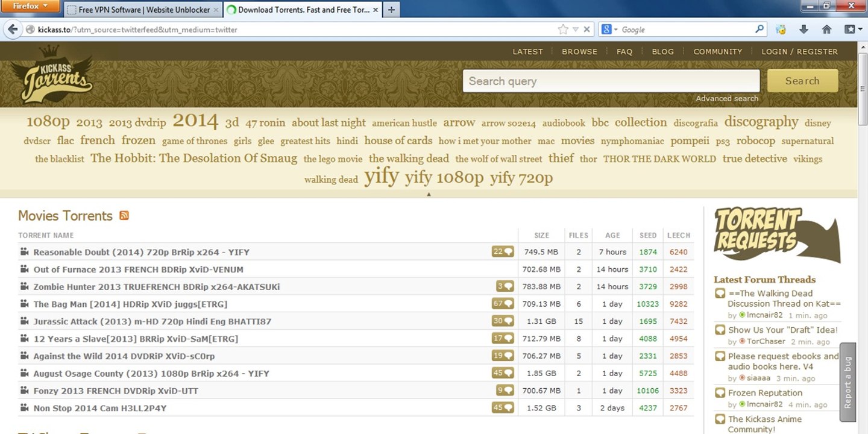Open the Firefox application menu
This screenshot has height=434, width=868.
tap(31, 6)
